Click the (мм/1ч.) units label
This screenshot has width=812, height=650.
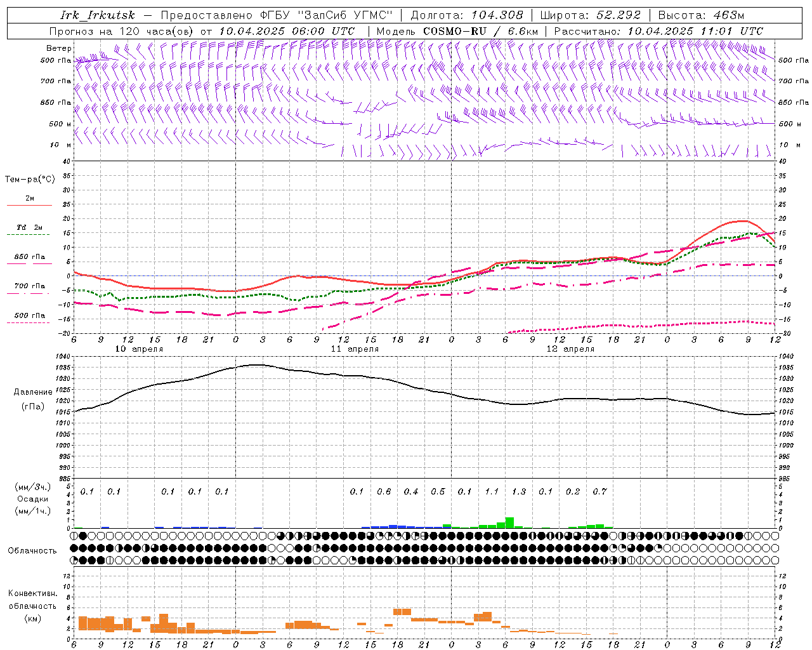click(x=33, y=511)
